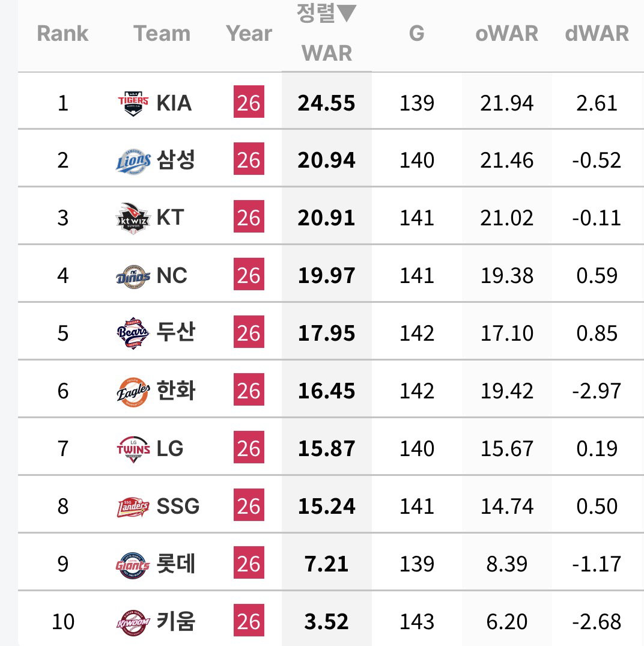Sort by the G column header
644x646 pixels.
pyautogui.click(x=416, y=34)
